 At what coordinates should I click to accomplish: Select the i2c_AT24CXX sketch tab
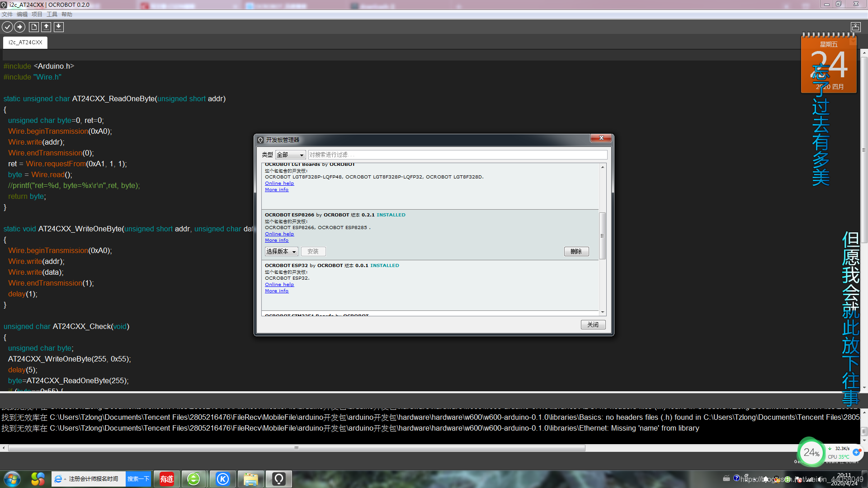point(25,42)
